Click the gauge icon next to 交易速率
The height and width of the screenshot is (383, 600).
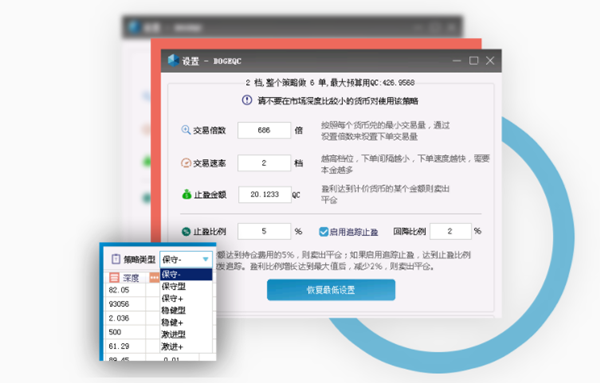point(186,163)
